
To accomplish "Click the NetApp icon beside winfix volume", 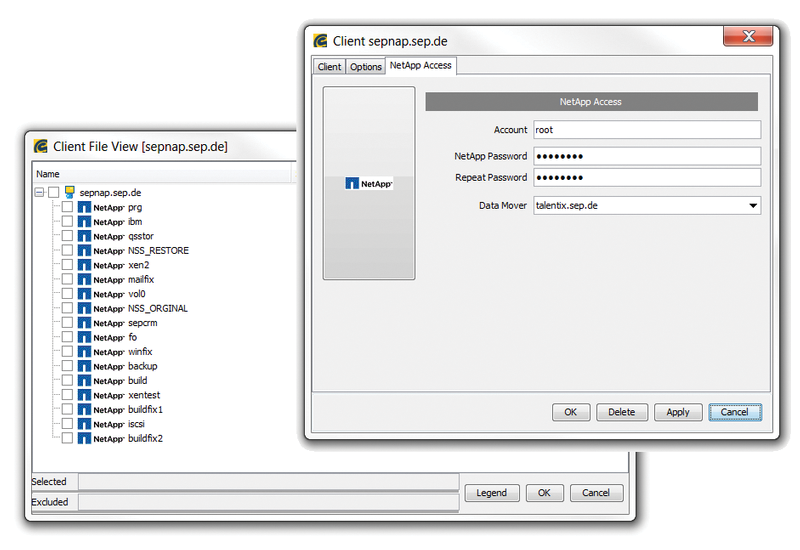I will (84, 352).
